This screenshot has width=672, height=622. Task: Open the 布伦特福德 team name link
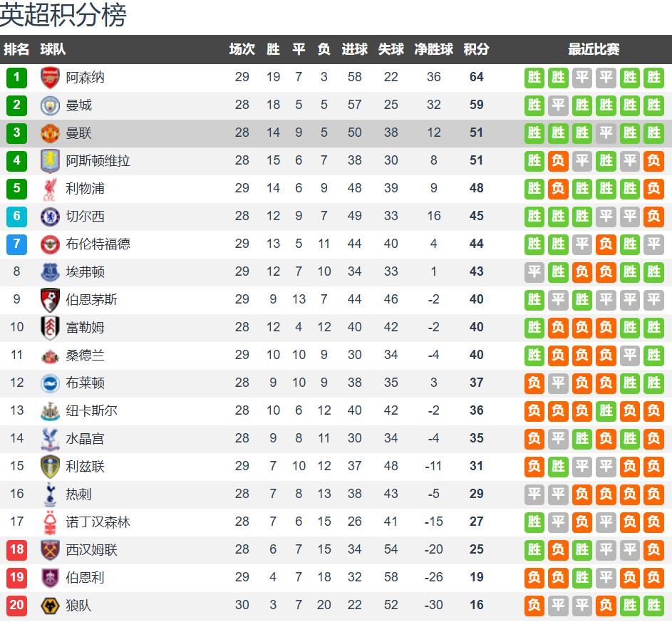click(98, 244)
